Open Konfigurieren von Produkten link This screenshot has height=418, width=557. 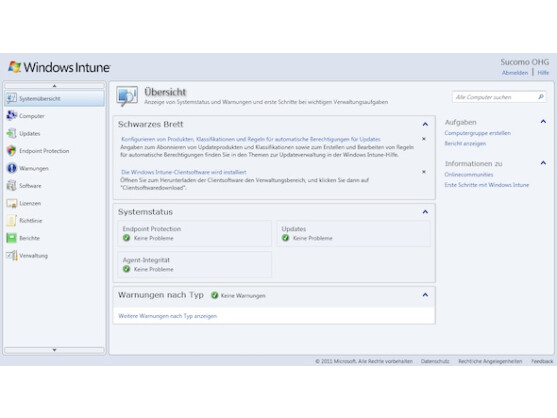coord(251,139)
